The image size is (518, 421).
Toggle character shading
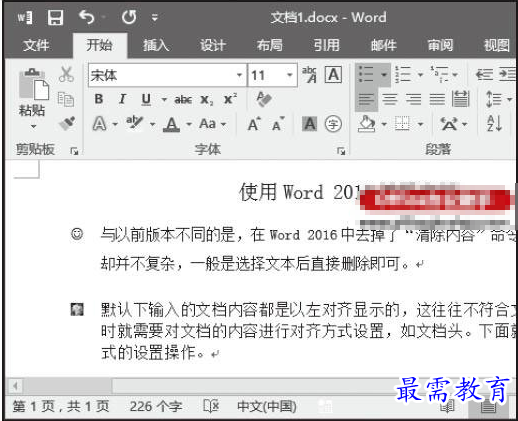[309, 124]
